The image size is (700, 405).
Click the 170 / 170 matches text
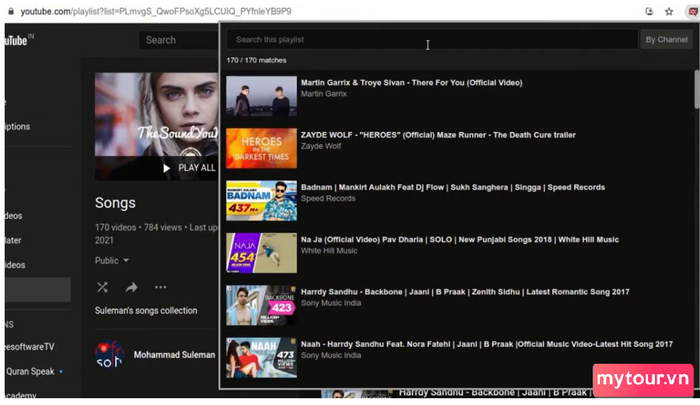click(256, 60)
